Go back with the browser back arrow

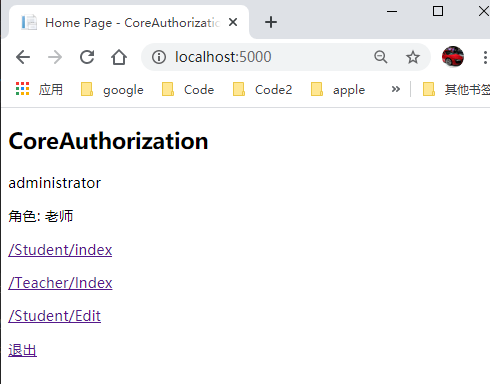[x=23, y=57]
